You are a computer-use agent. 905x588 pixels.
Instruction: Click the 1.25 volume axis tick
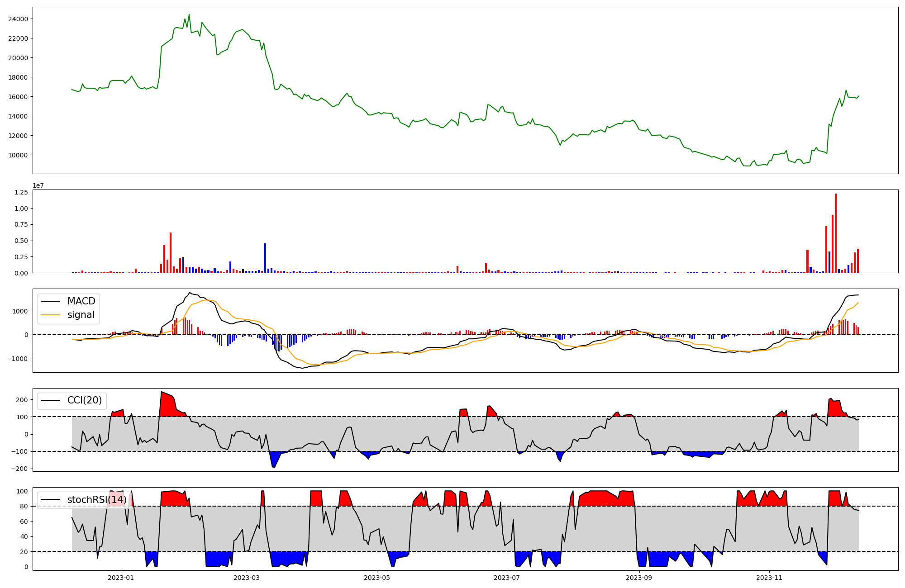click(x=22, y=192)
